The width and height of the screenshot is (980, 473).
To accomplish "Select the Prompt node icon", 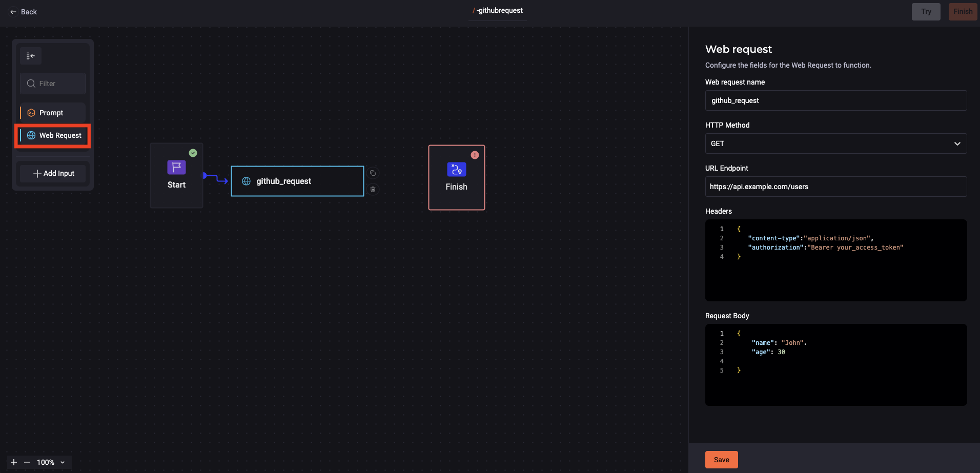I will click(30, 112).
